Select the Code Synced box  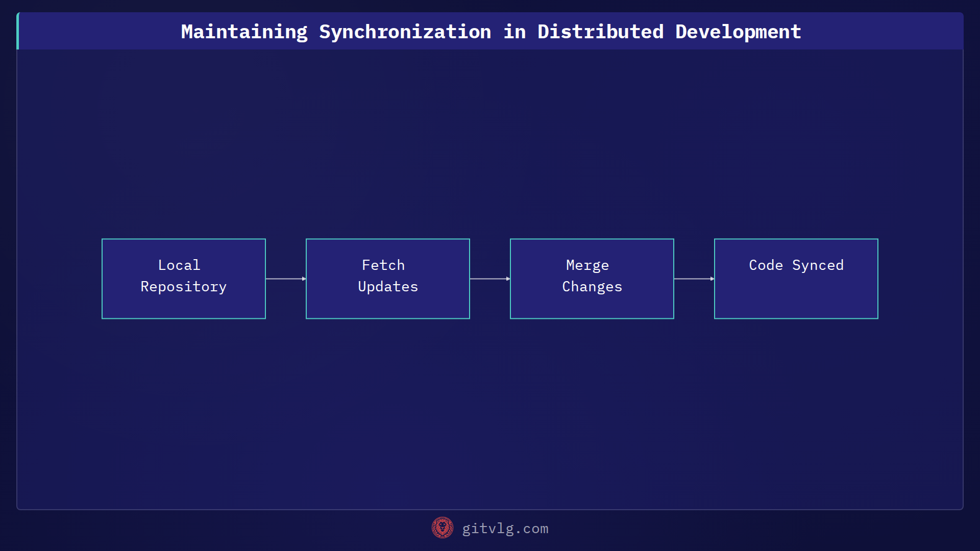[x=796, y=279]
